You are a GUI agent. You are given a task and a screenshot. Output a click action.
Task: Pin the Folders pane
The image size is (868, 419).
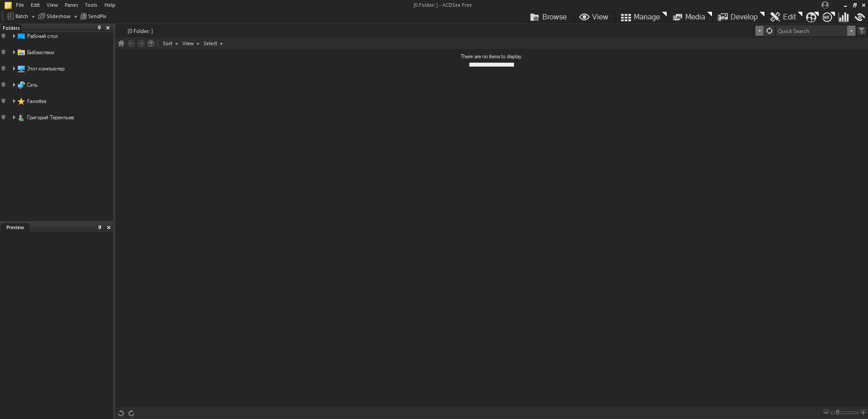(x=99, y=28)
